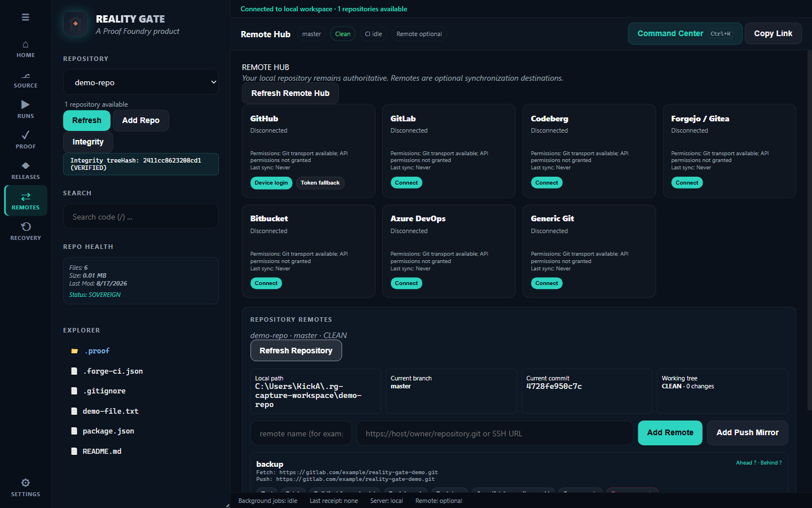Image resolution: width=812 pixels, height=508 pixels.
Task: Click the Add Remote button
Action: click(670, 433)
